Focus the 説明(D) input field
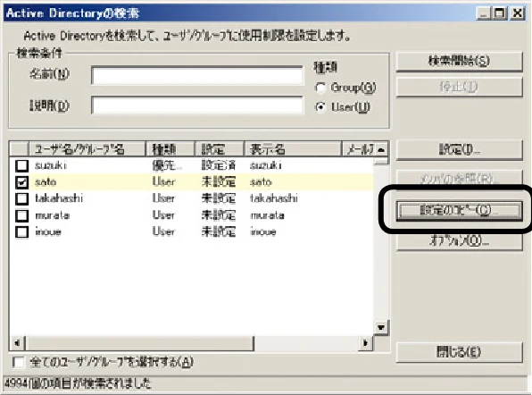 197,105
